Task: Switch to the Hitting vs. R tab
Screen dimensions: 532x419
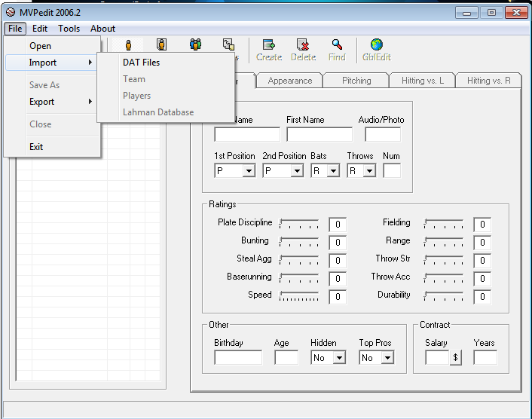Action: 488,81
